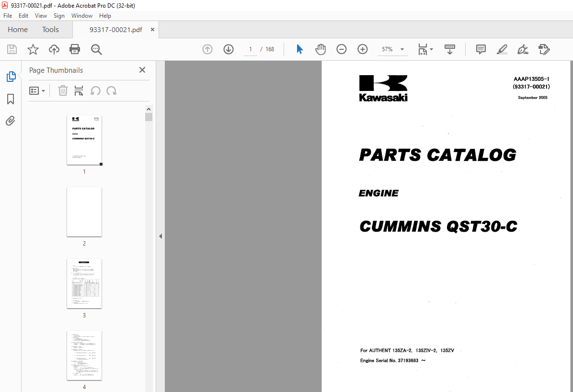The image size is (573, 392).
Task: Click "Engine Serial No. 37193683" line
Action: pyautogui.click(x=393, y=360)
